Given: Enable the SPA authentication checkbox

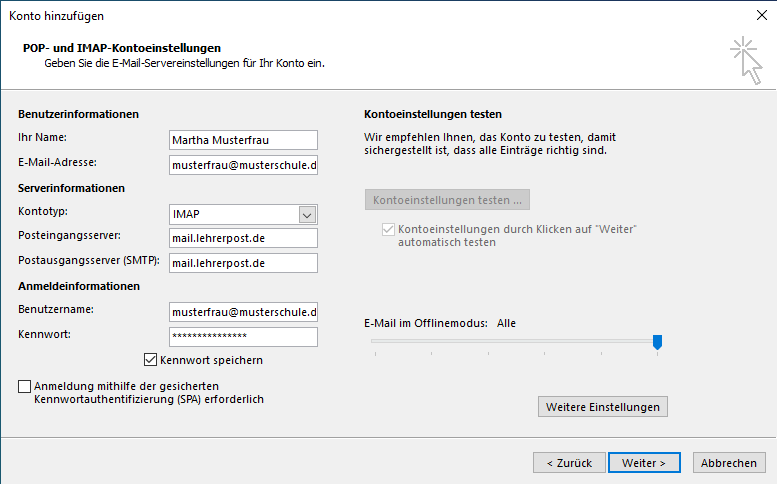Looking at the screenshot, I should point(24,386).
